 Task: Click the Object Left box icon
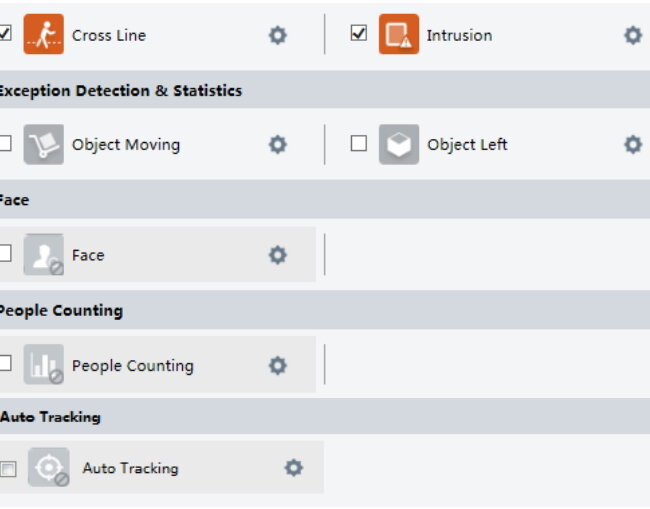click(x=399, y=144)
